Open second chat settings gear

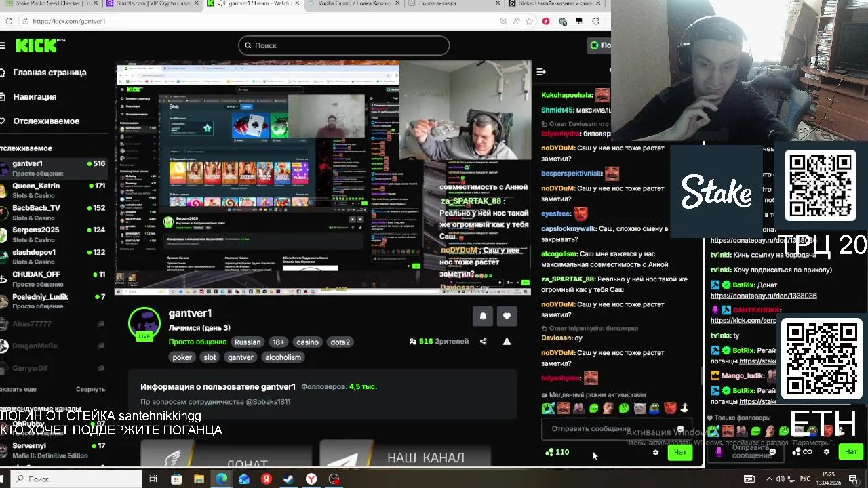[826, 452]
